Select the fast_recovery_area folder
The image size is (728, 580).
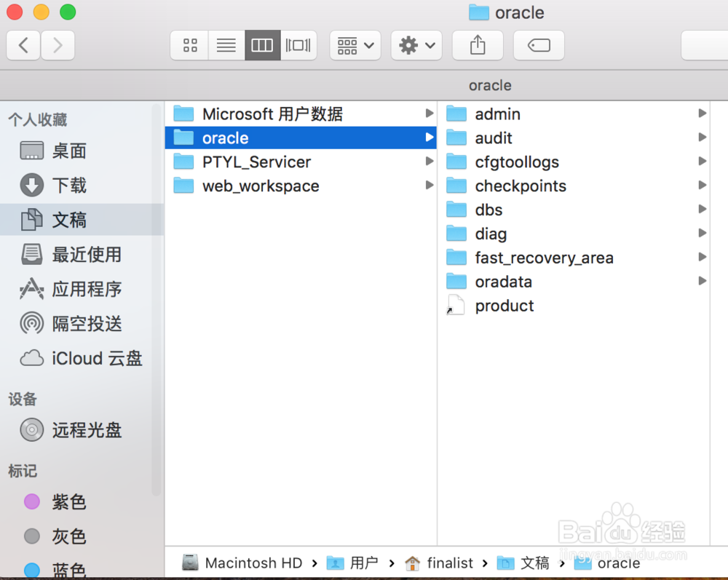pyautogui.click(x=574, y=258)
